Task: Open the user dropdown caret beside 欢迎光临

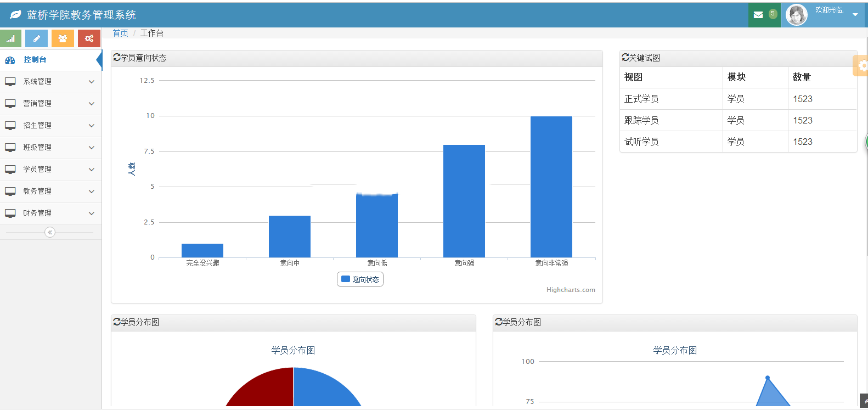Action: point(855,15)
